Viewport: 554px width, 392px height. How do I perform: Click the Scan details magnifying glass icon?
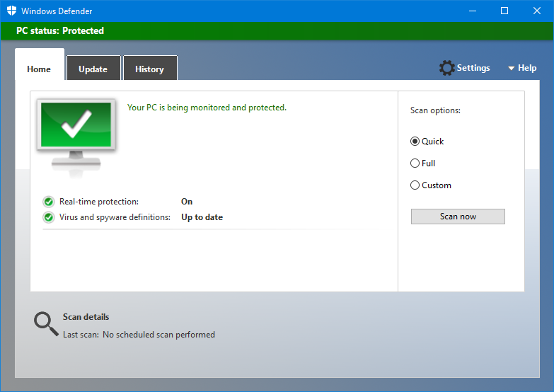[46, 324]
